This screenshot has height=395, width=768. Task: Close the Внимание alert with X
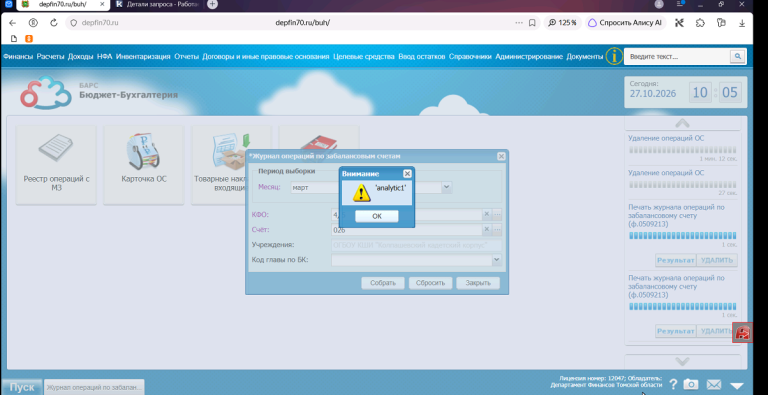click(x=407, y=173)
